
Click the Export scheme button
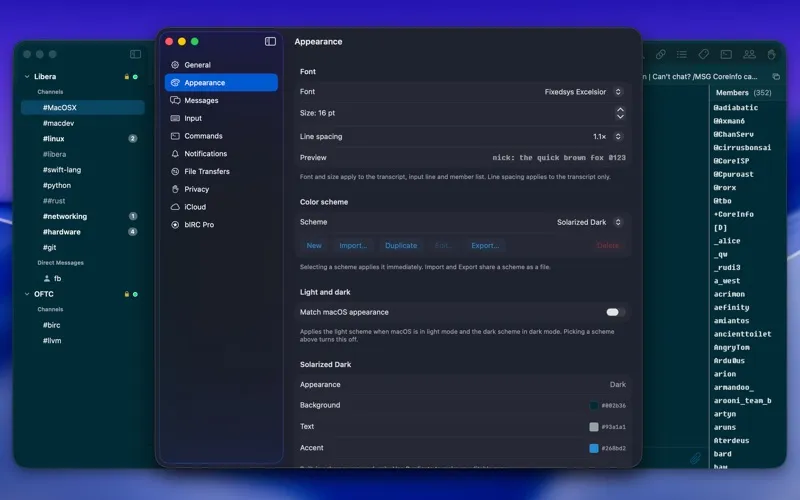click(485, 245)
